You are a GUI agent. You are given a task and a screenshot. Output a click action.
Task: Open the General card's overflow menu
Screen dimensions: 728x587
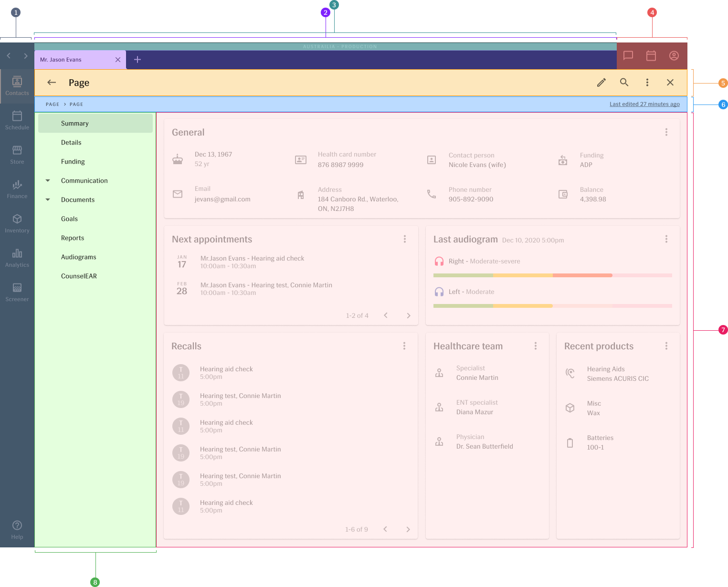coord(666,132)
